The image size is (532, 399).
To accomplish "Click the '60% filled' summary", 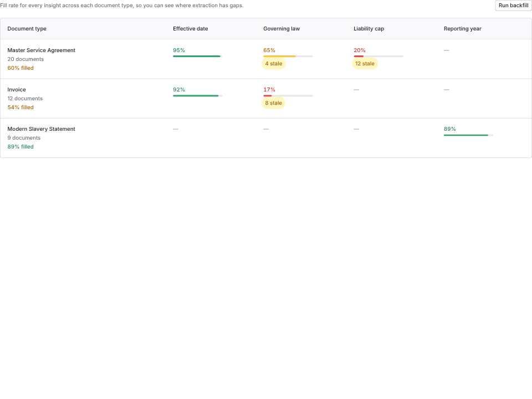I will pos(21,68).
